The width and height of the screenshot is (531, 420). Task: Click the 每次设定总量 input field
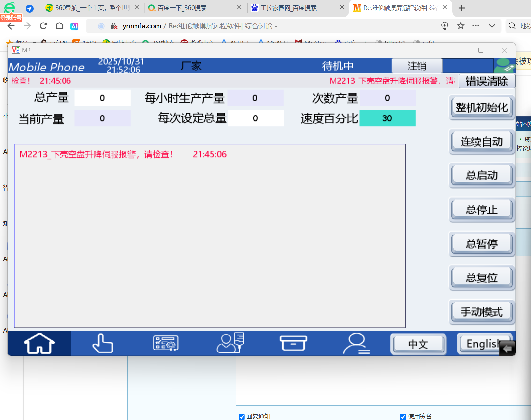point(255,118)
